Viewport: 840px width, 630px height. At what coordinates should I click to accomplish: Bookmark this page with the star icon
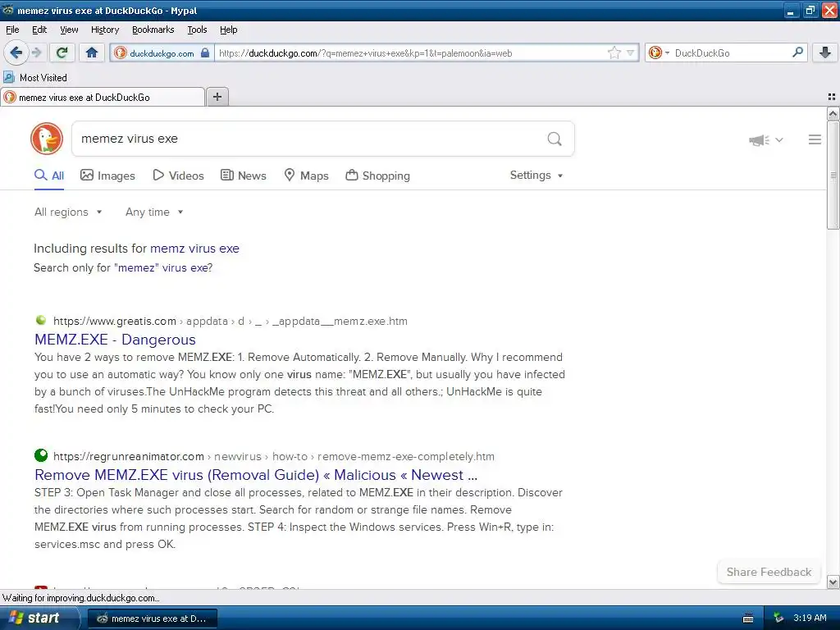pos(614,52)
